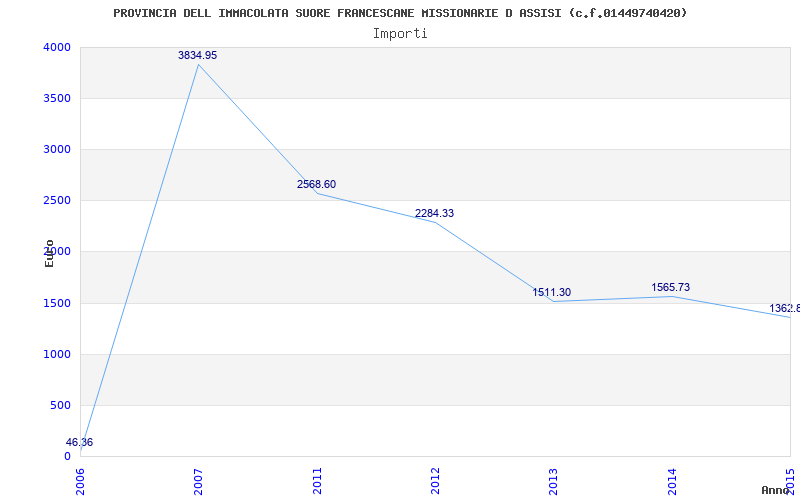Screen dimensions: 800x500
Task: Select the 3000 y-axis tick label
Action: click(57, 149)
